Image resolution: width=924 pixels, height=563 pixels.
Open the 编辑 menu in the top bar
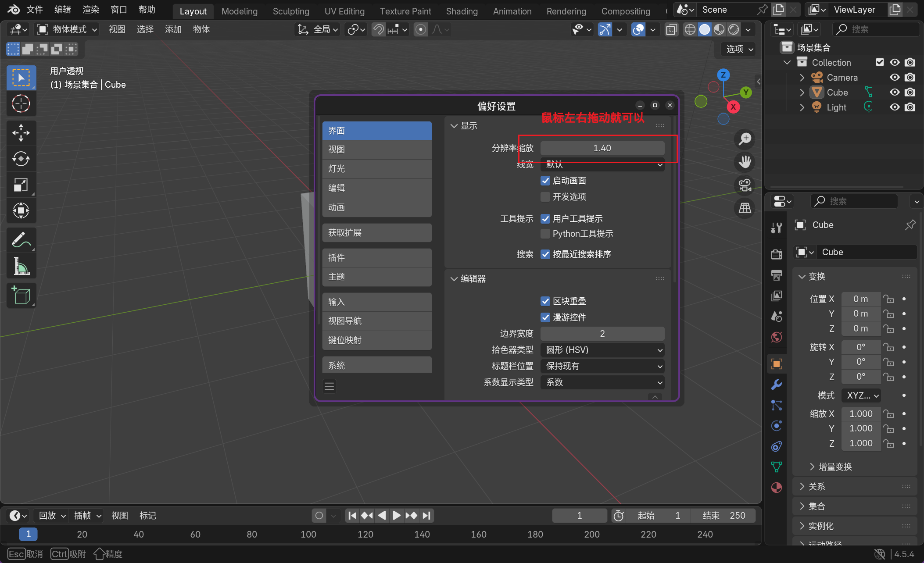coord(62,10)
